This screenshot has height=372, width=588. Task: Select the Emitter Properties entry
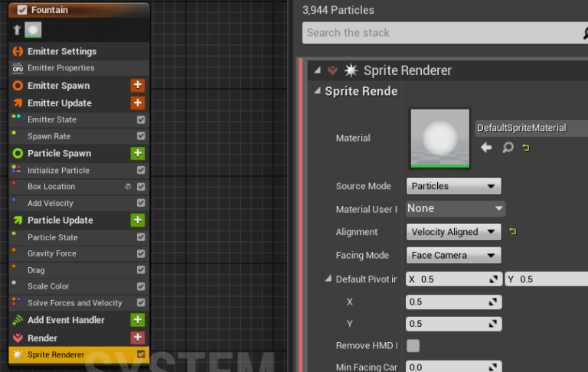click(61, 68)
